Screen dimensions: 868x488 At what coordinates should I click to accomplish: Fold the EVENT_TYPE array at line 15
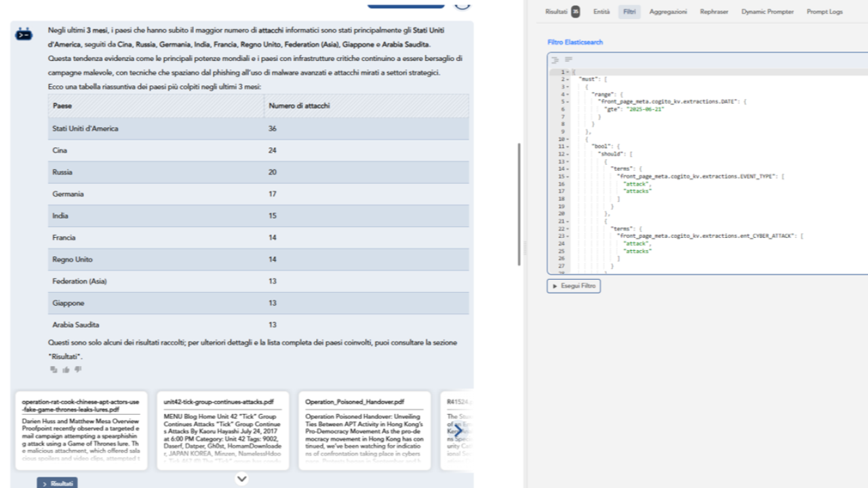(x=568, y=176)
